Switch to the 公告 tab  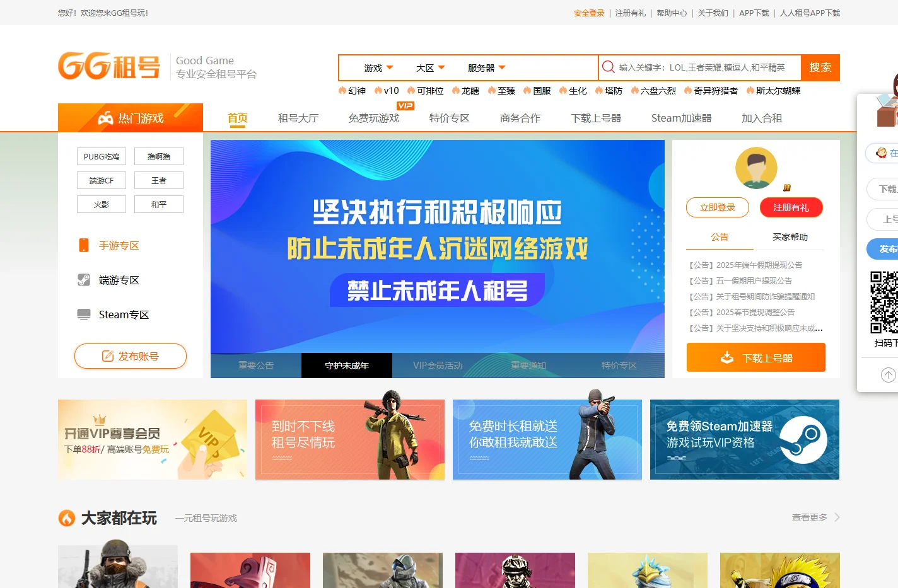coord(720,237)
